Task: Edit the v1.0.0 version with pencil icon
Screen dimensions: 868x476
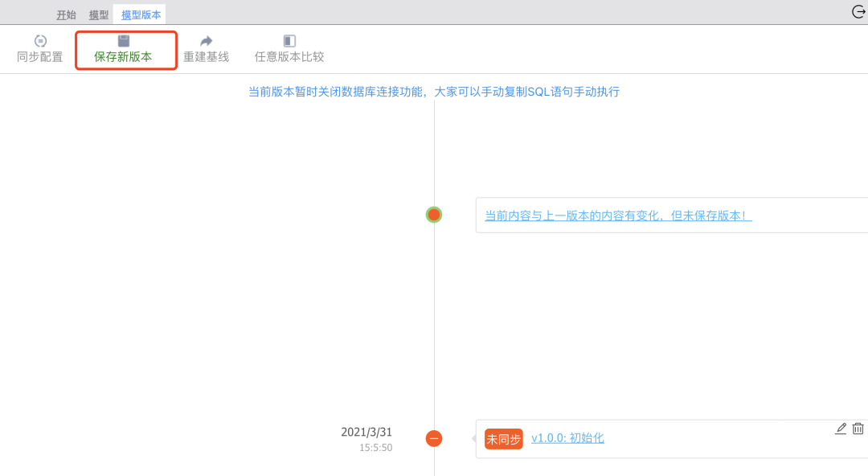Action: click(841, 429)
